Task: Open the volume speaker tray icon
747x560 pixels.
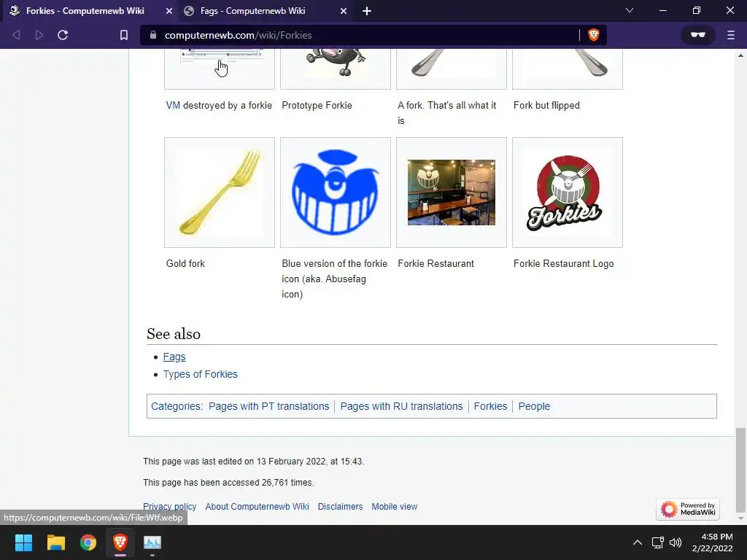Action: tap(675, 542)
